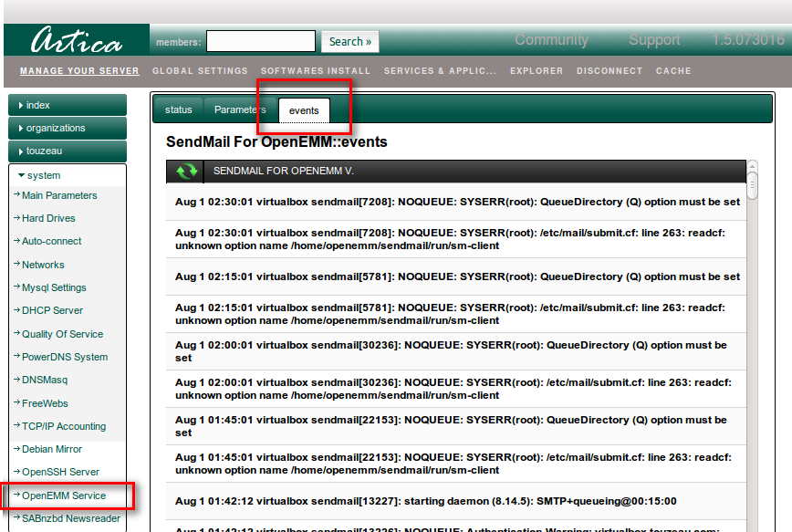Open Services & Applic... menu
The width and height of the screenshot is (792, 532).
point(440,71)
